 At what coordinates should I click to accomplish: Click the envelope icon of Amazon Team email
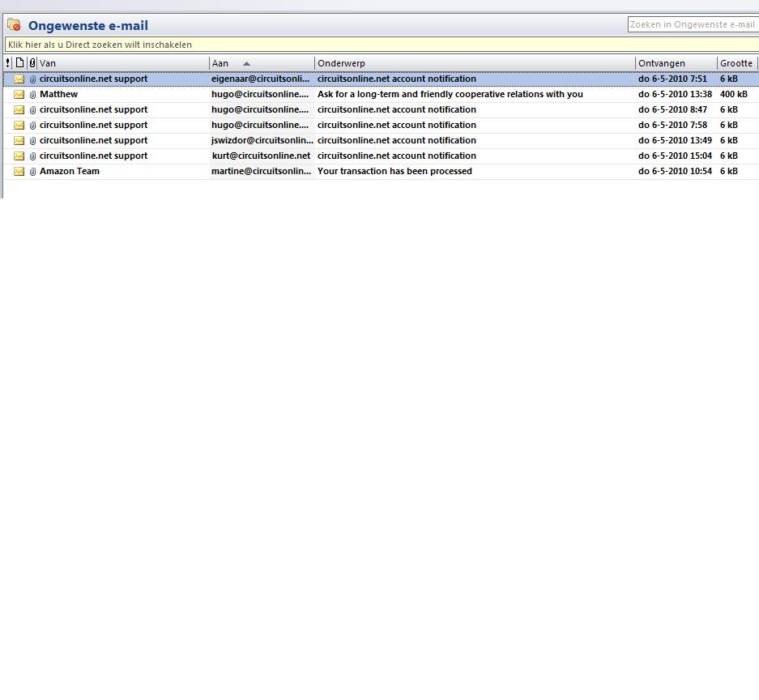tap(19, 172)
